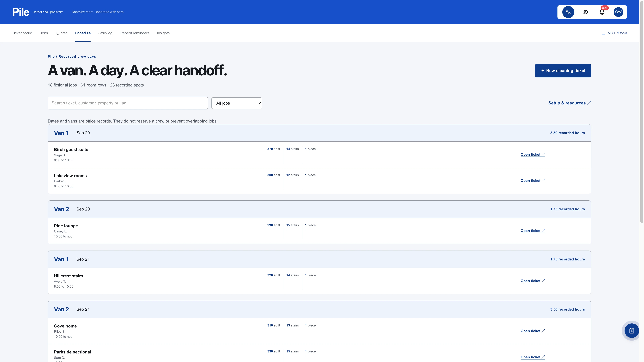This screenshot has width=644, height=362.
Task: Click the Pine lounge job title
Action: [x=66, y=226]
